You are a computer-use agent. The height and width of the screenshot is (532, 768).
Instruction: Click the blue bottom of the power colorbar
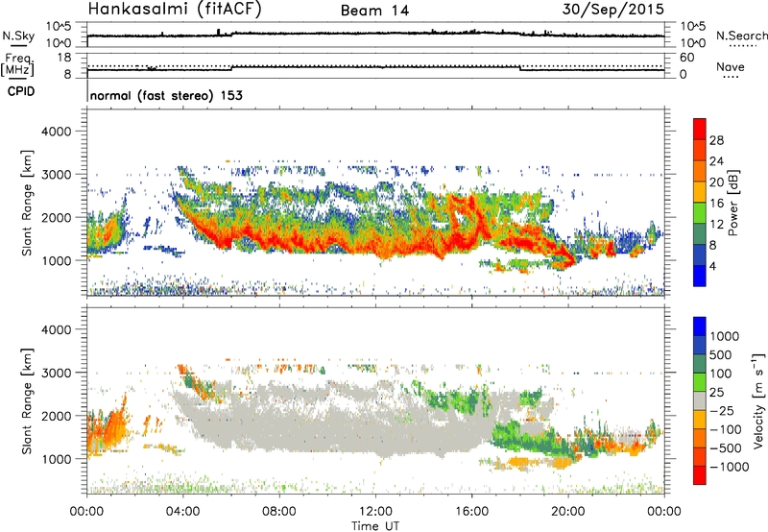pyautogui.click(x=700, y=277)
